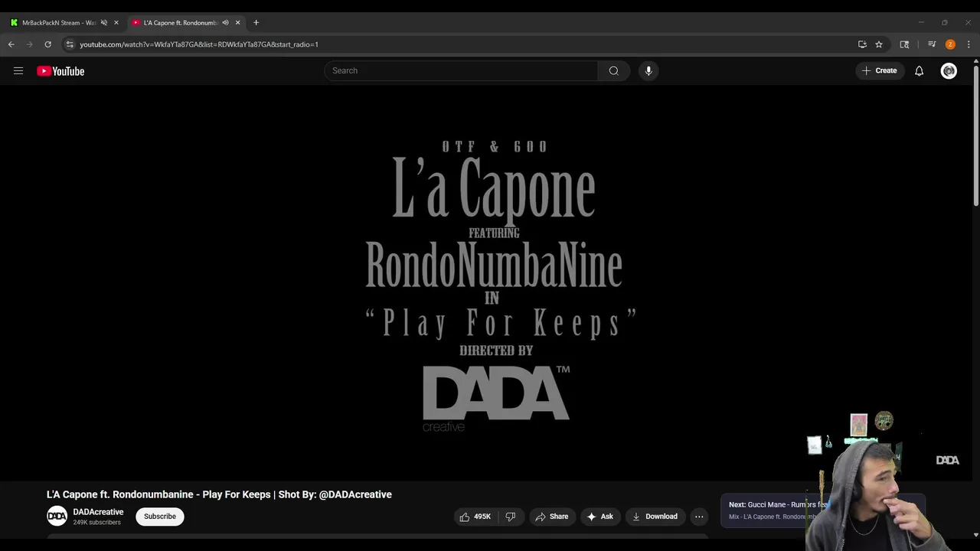Open Chrome profile Z avatar
Screen dimensions: 980x551
(x=950, y=44)
